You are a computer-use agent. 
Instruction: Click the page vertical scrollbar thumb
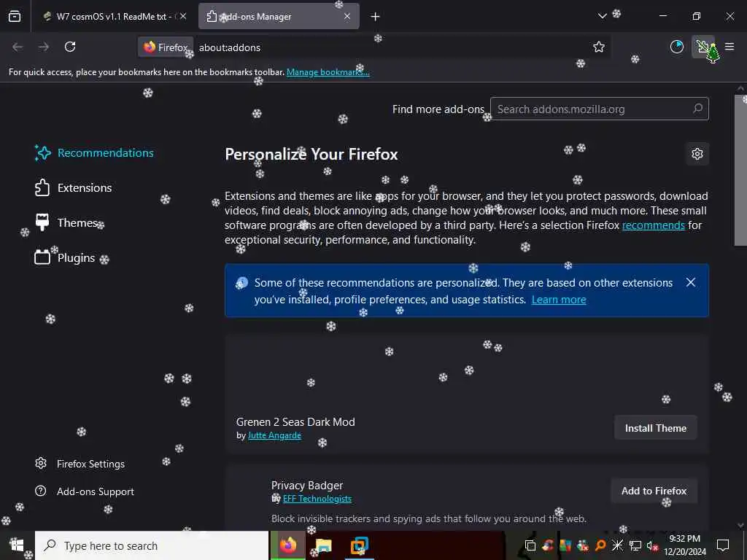740,171
